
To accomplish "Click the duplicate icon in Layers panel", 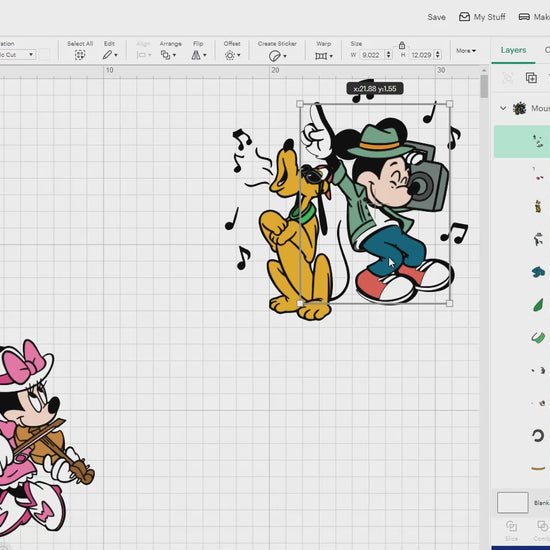I will [x=531, y=78].
